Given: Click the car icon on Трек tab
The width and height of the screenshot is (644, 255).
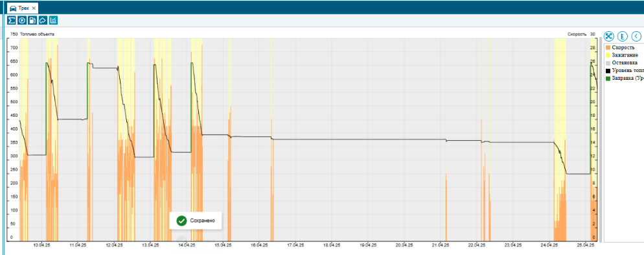Looking at the screenshot, I should (x=13, y=8).
